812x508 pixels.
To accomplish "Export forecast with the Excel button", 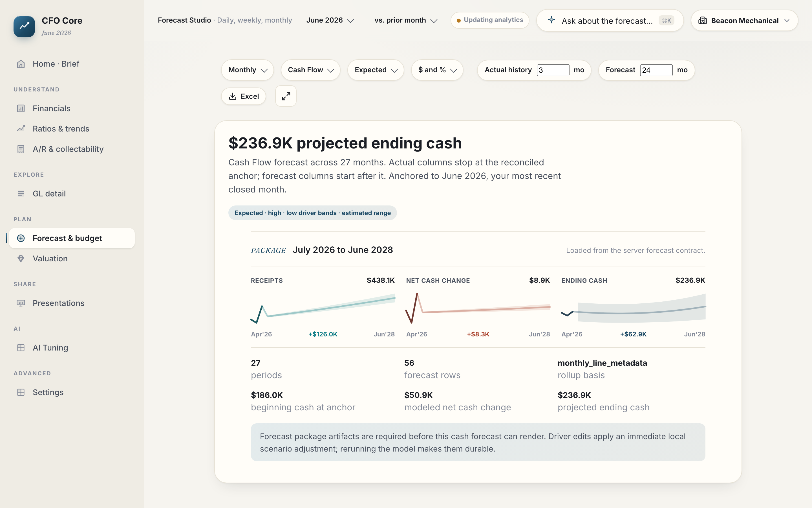I will [x=244, y=97].
